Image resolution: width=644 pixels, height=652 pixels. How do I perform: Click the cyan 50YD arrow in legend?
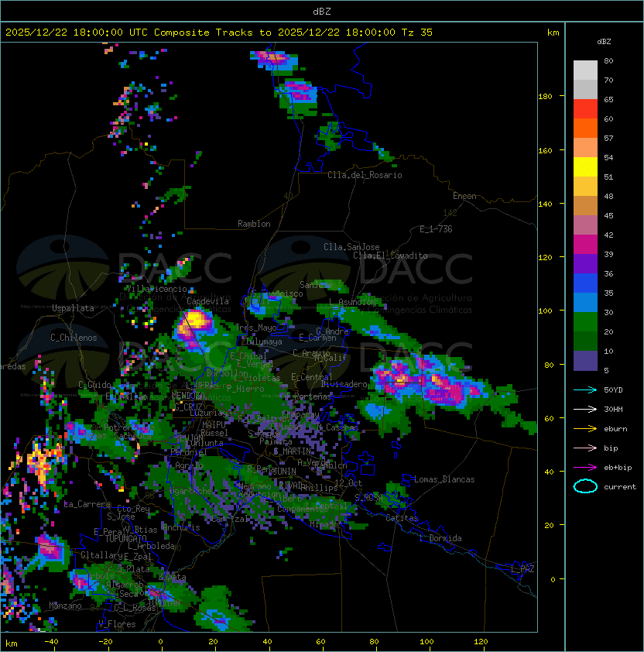585,389
